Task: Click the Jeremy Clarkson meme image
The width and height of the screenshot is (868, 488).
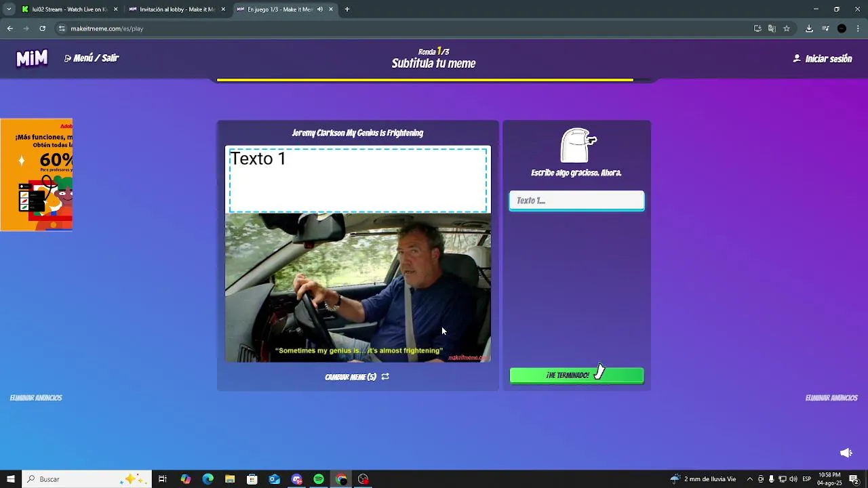Action: pyautogui.click(x=358, y=288)
